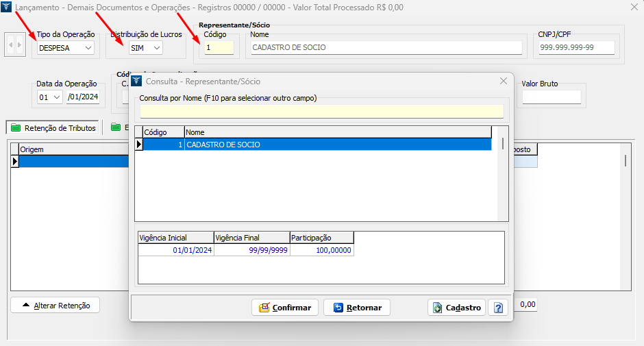Click the Consulta dialog title bar icon

tap(137, 81)
